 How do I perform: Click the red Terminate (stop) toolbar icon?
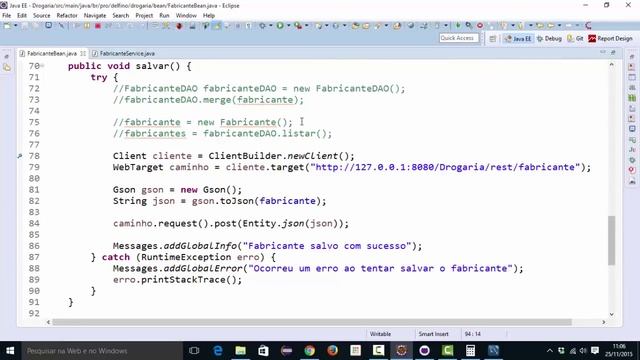pos(98,26)
